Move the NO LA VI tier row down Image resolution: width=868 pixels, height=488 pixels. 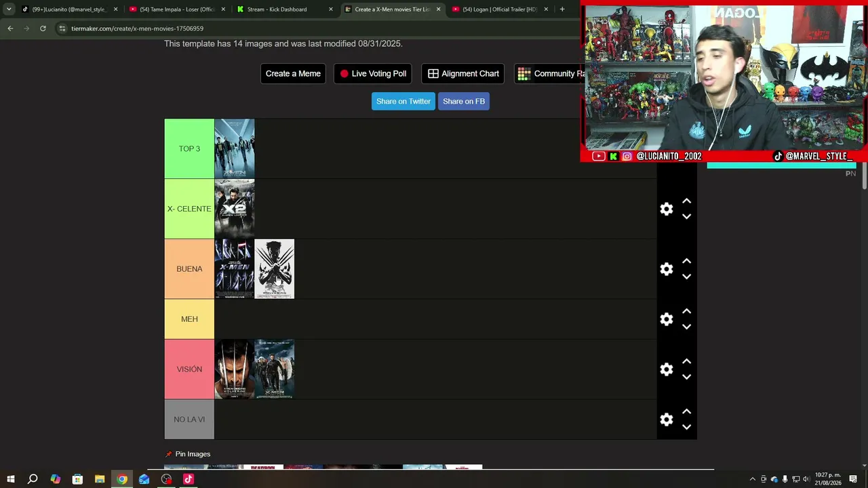click(x=686, y=427)
